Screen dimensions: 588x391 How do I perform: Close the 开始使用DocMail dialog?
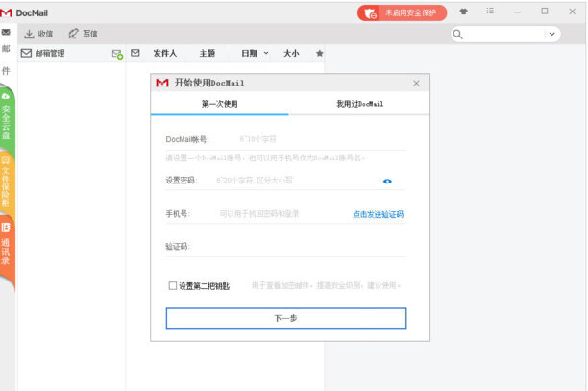tap(416, 83)
